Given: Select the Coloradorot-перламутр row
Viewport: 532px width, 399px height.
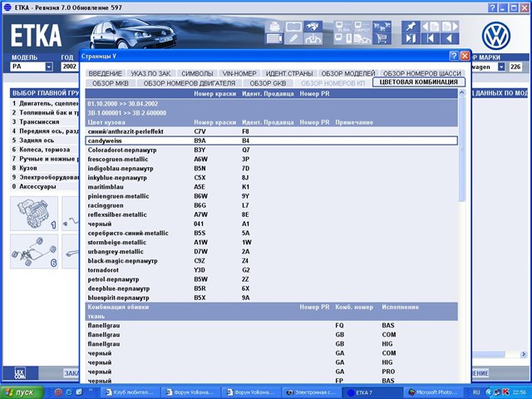Looking at the screenshot, I should coord(272,150).
